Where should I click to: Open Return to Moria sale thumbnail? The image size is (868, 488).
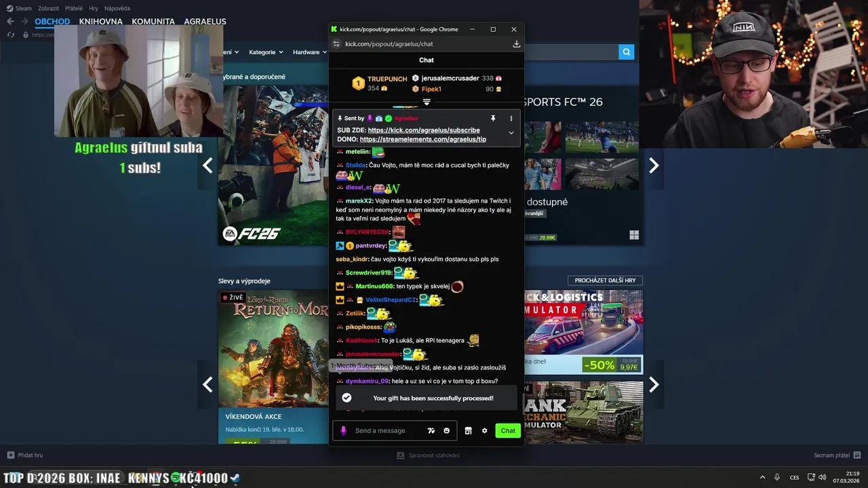coord(274,348)
